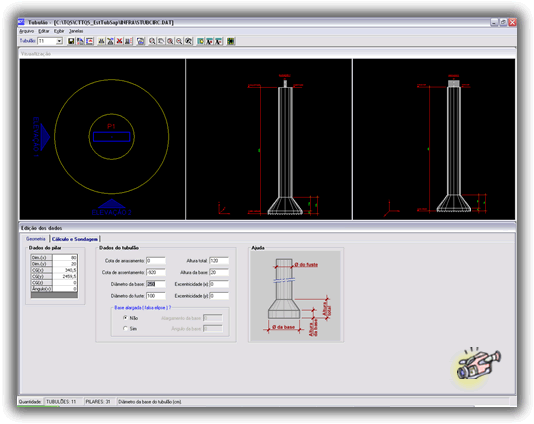Image resolution: width=534 pixels, height=424 pixels.
Task: Click the binoculars icon in toolbar
Action: (101, 41)
